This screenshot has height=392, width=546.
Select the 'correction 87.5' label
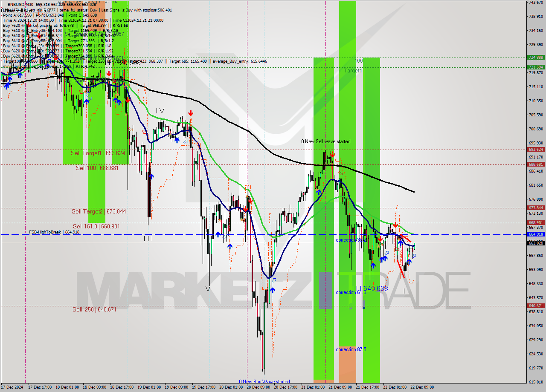(351, 349)
